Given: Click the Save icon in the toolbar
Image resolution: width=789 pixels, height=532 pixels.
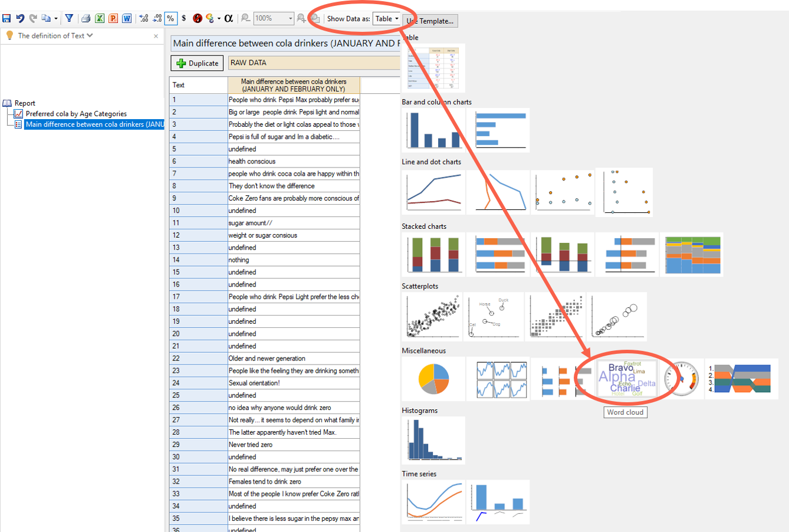Looking at the screenshot, I should (x=6, y=18).
